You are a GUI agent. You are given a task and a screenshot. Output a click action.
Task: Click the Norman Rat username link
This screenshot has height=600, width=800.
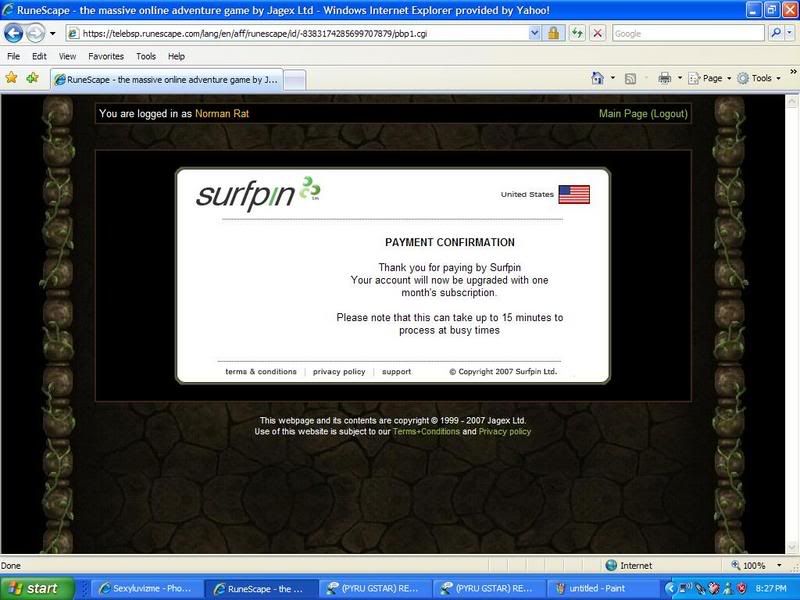pyautogui.click(x=222, y=114)
